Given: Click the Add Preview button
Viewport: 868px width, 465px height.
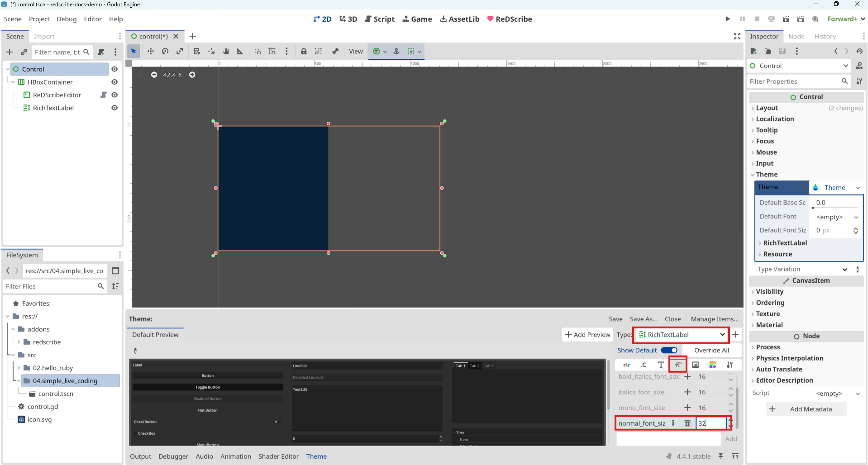Looking at the screenshot, I should click(x=587, y=335).
